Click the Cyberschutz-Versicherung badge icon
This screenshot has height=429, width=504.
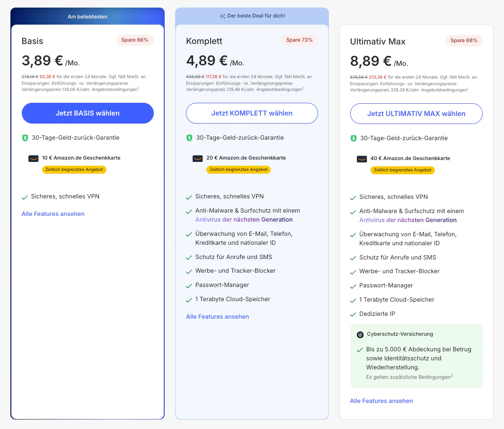point(360,335)
